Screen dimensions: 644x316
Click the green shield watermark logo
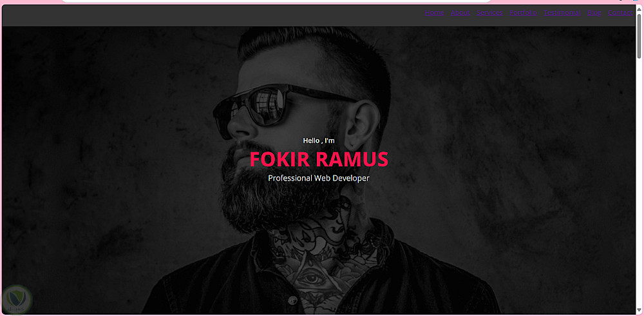17,299
